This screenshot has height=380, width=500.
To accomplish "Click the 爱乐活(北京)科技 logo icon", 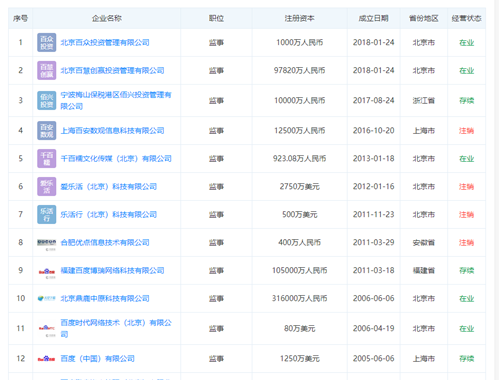I will pyautogui.click(x=47, y=187).
